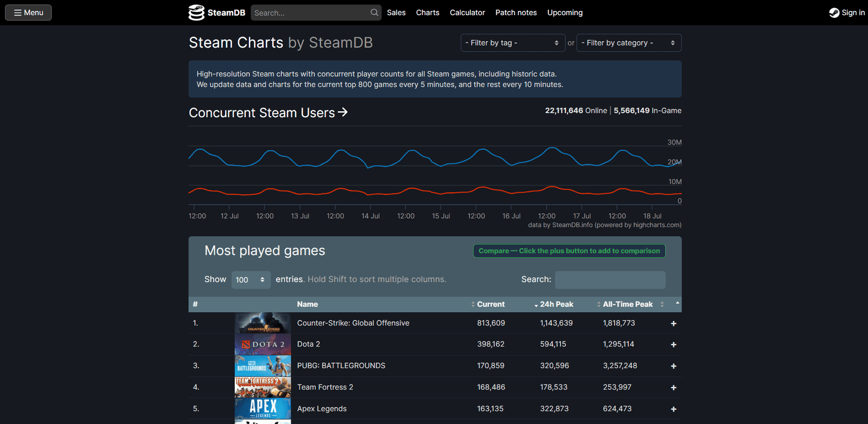868x424 pixels.
Task: Add Counter-Strike: Global Offensive to comparison
Action: 673,324
